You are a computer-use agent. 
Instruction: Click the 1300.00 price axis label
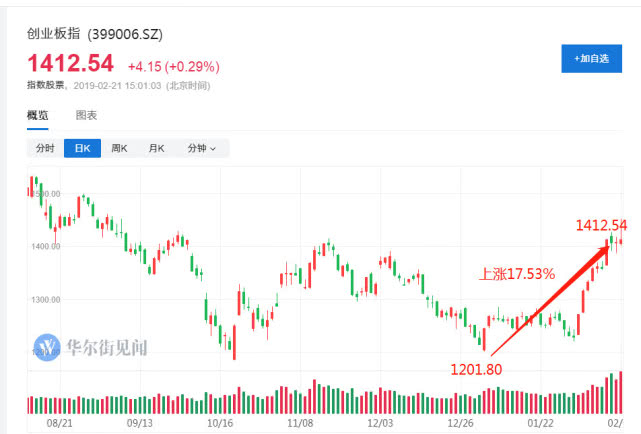tap(48, 298)
